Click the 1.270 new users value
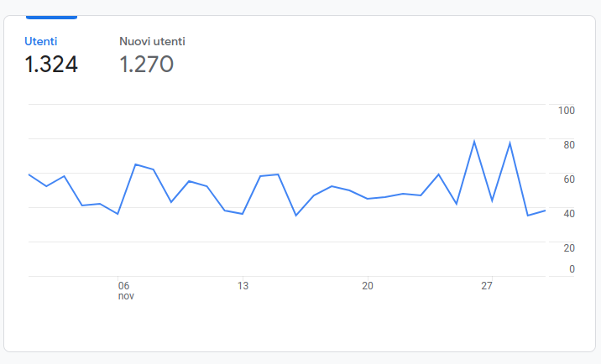 point(146,64)
